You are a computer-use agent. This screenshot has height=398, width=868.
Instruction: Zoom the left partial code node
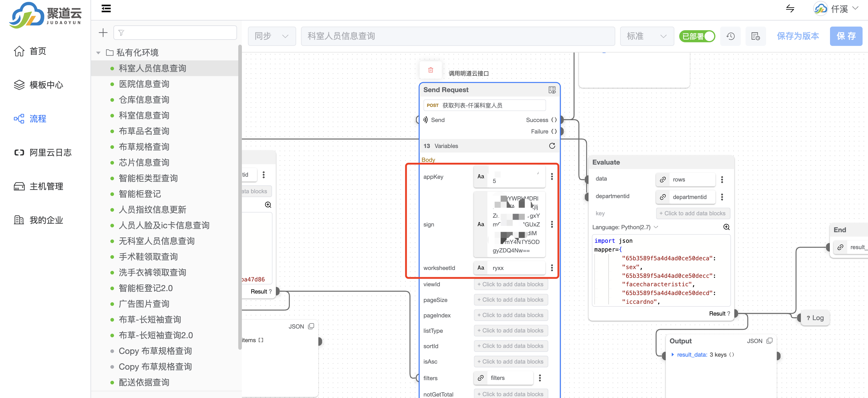[x=268, y=205]
